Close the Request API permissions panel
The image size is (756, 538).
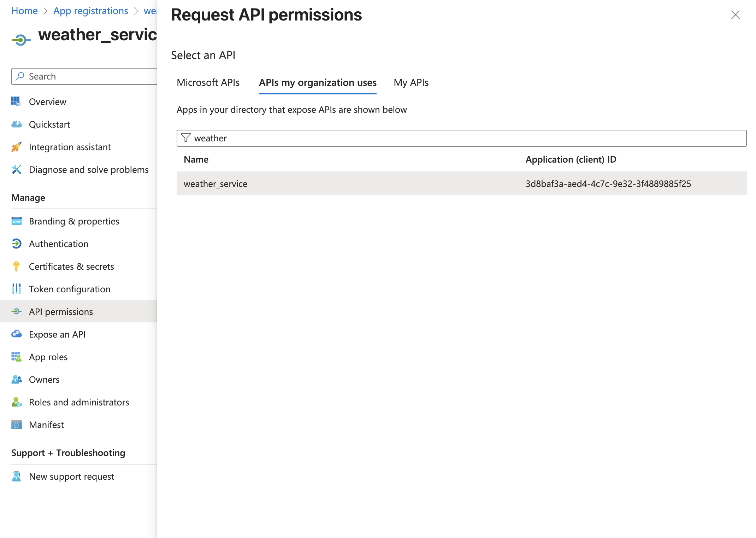click(736, 15)
